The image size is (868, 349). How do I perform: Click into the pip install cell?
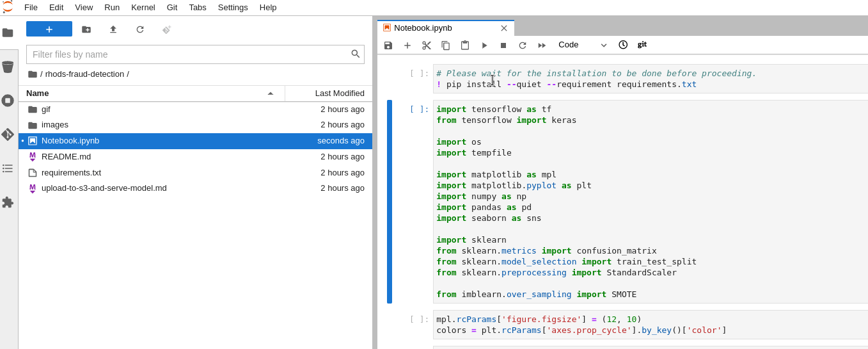[651, 79]
